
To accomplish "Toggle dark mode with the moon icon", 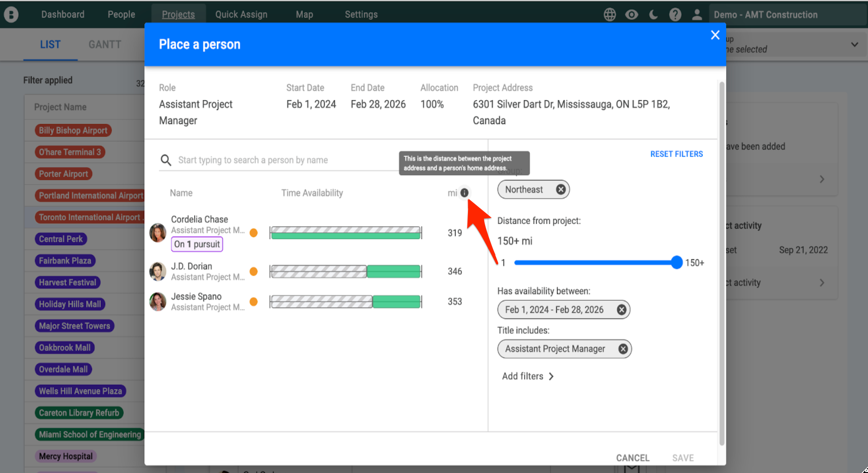I will point(653,14).
